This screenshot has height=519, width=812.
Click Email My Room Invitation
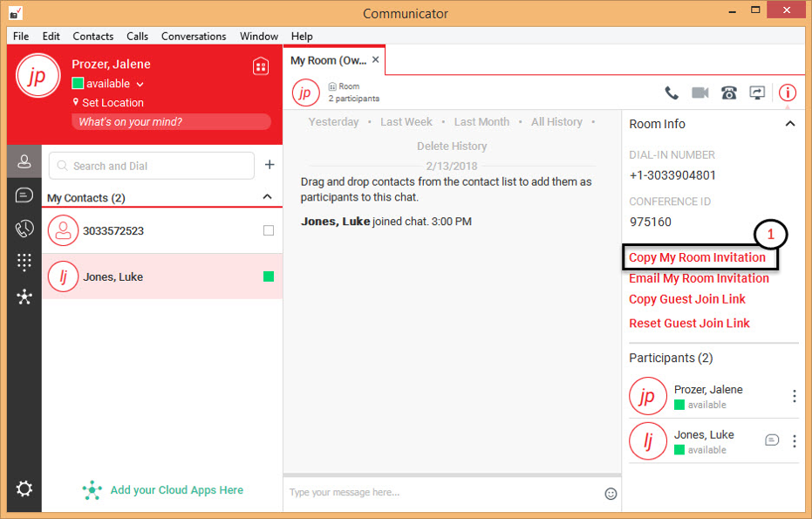point(699,278)
